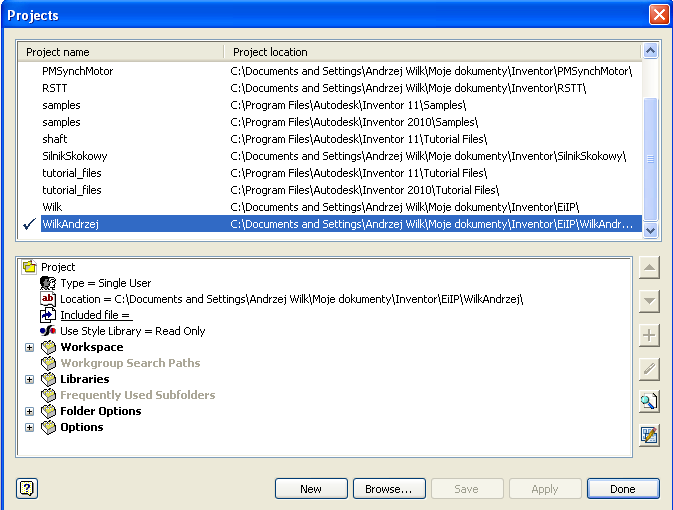The width and height of the screenshot is (673, 510).
Task: Click the Done button
Action: (x=623, y=489)
